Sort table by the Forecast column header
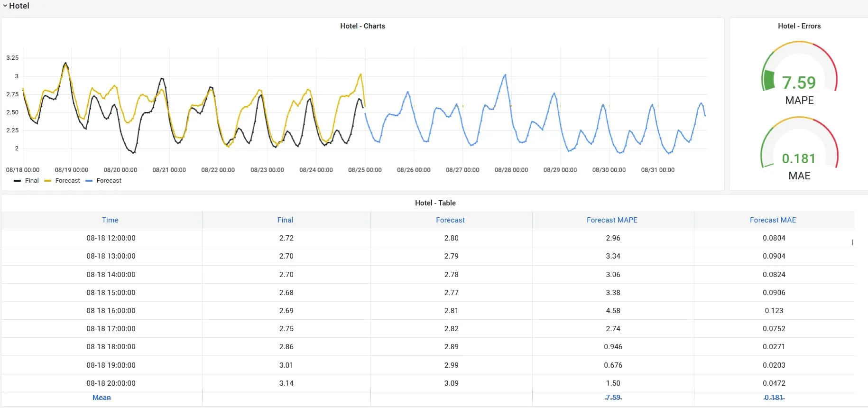This screenshot has width=868, height=408. click(450, 220)
